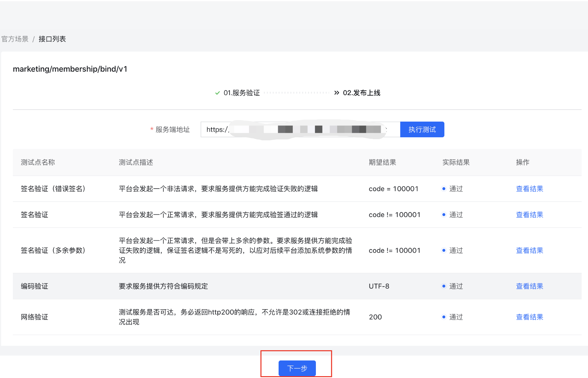Click the double-arrow icon between the two steps
The image size is (588, 378).
pos(337,93)
